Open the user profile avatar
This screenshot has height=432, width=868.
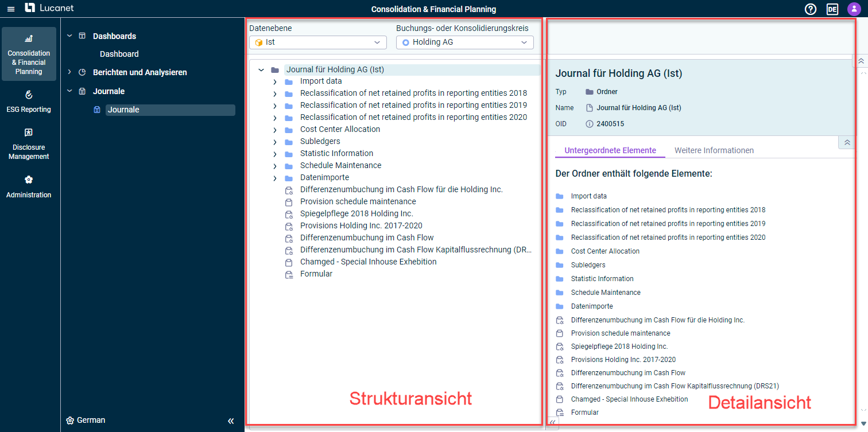click(x=854, y=9)
